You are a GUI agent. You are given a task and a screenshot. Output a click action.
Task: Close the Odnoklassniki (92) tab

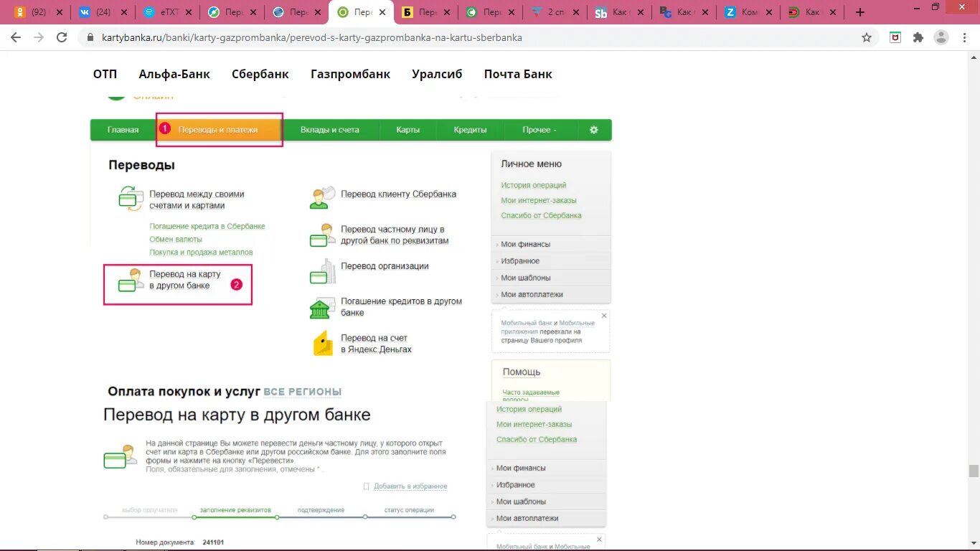coord(59,12)
